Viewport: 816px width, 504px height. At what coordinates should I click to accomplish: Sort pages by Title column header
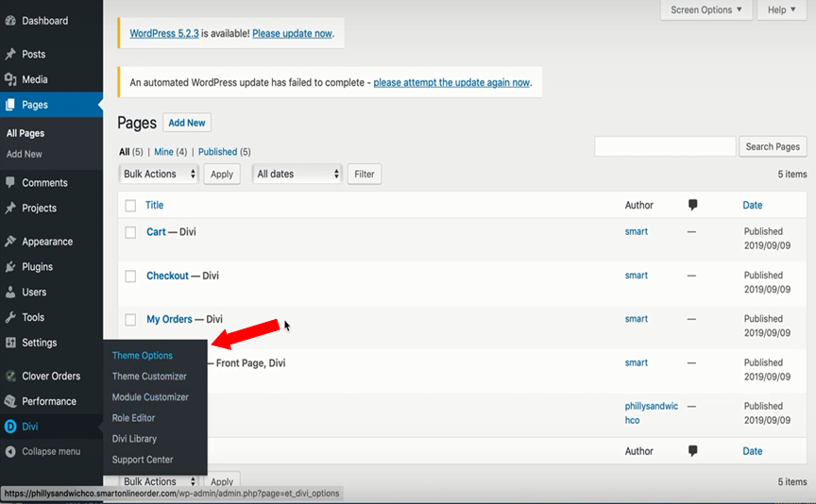154,205
